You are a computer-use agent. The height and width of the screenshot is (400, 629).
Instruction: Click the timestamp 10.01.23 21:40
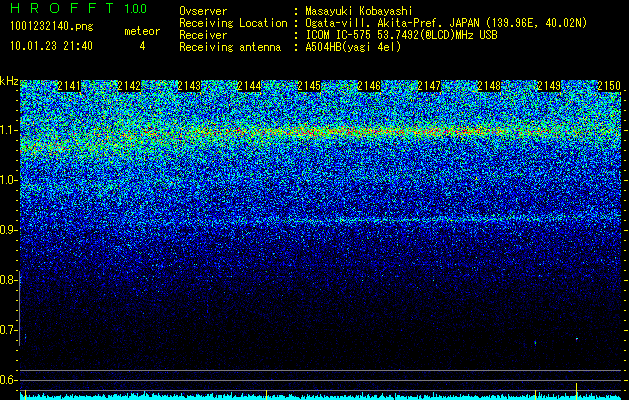(x=51, y=46)
